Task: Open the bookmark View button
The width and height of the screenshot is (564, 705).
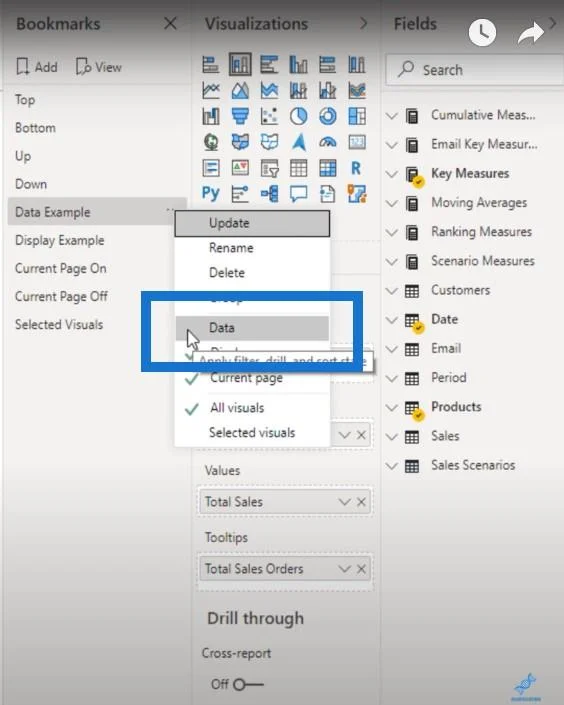Action: click(x=99, y=67)
